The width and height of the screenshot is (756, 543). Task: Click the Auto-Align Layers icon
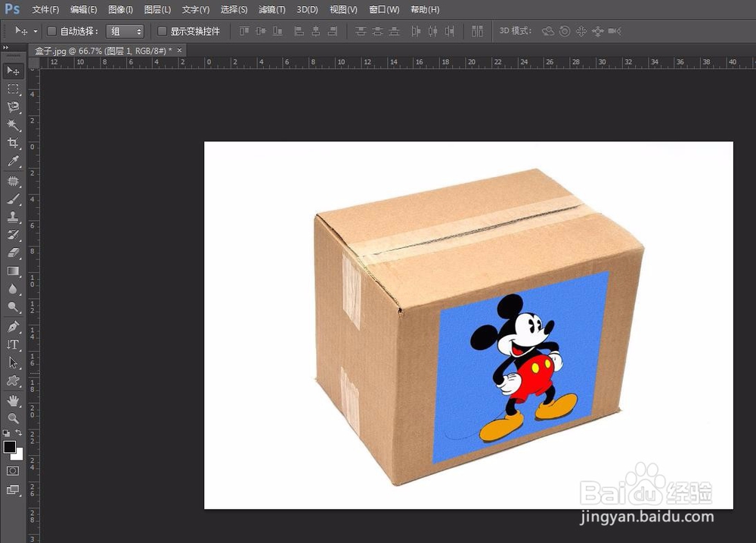(477, 31)
